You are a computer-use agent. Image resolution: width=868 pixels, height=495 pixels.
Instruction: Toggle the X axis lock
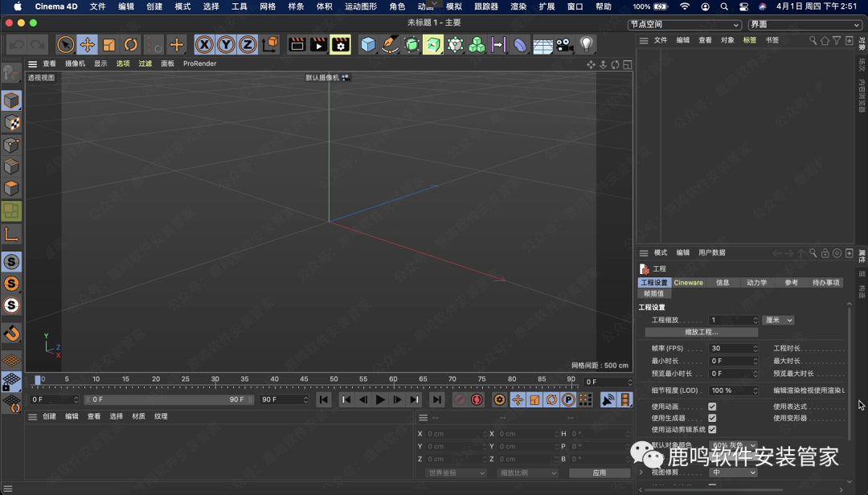pyautogui.click(x=205, y=45)
